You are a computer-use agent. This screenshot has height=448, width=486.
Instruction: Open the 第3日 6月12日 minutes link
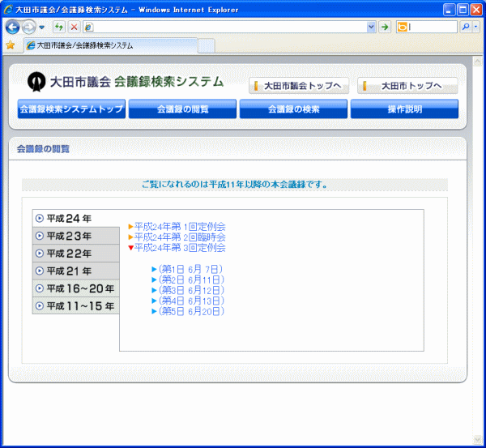(188, 290)
